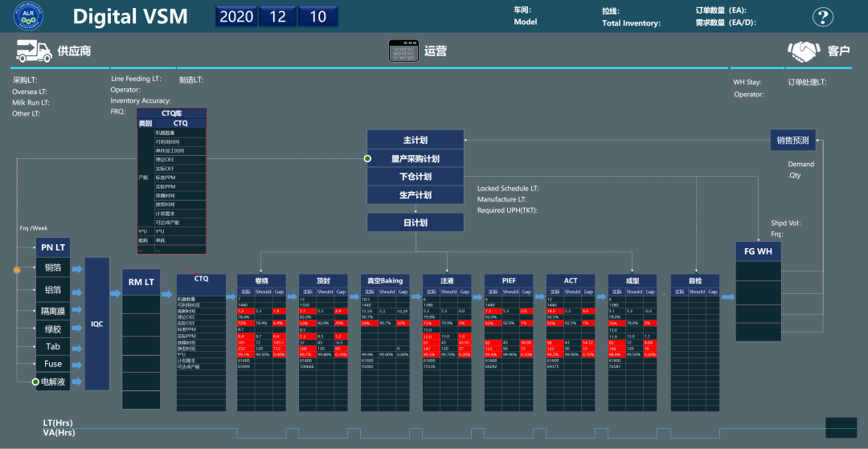Select the Fuse material box
Viewport: 868px width, 449px height.
(53, 364)
